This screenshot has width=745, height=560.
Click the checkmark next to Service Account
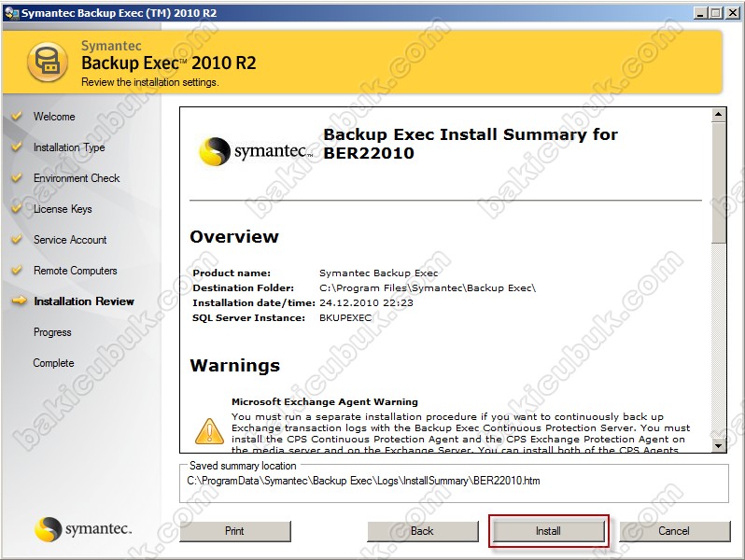[x=17, y=239]
